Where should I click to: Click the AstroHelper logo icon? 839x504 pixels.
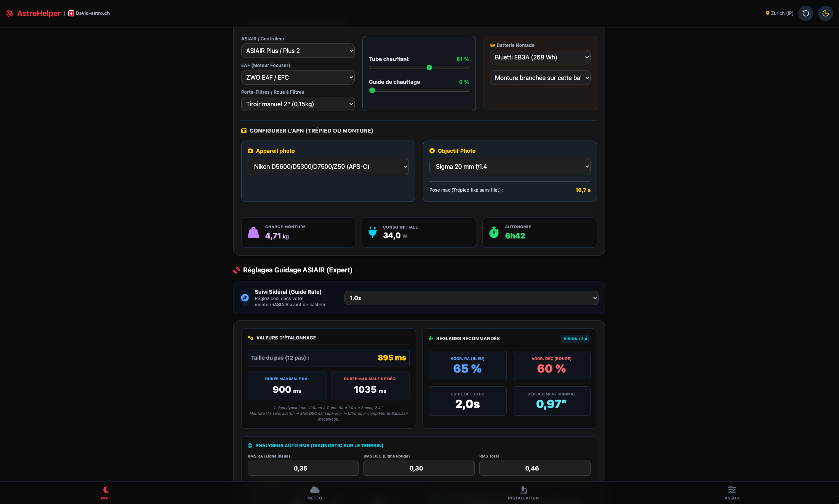point(10,13)
